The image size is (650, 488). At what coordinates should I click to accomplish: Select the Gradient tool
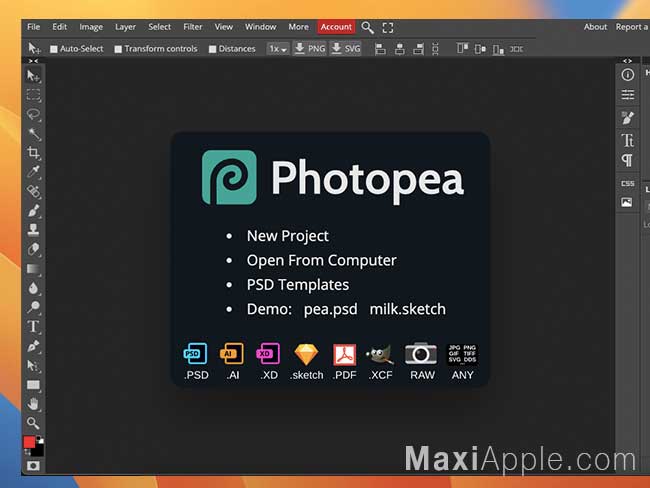pos(33,269)
